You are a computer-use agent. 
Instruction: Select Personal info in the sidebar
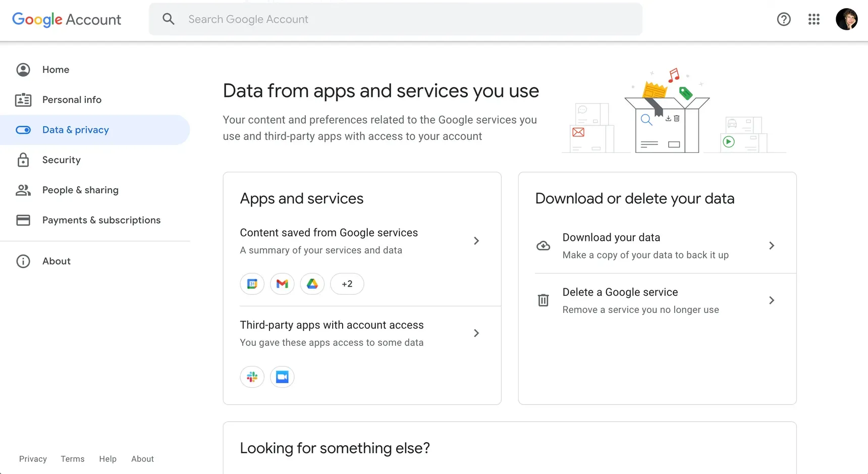72,100
